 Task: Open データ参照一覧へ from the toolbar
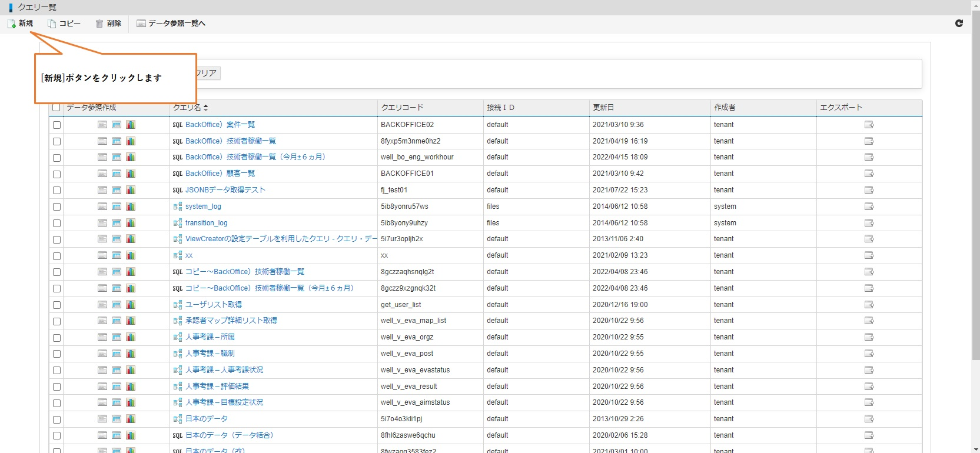pyautogui.click(x=171, y=24)
